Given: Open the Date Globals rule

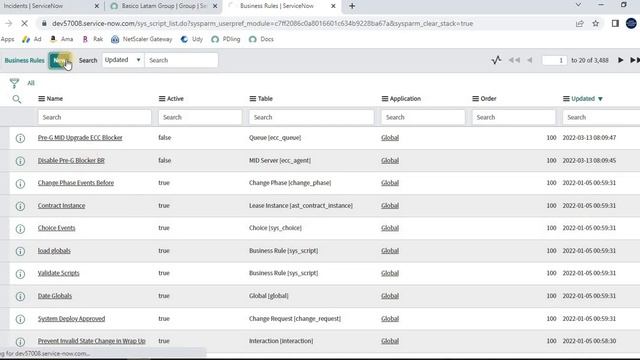Looking at the screenshot, I should tap(55, 296).
